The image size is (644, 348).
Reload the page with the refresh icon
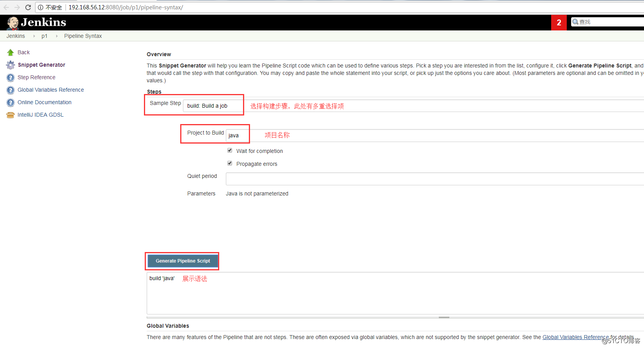[x=28, y=7]
